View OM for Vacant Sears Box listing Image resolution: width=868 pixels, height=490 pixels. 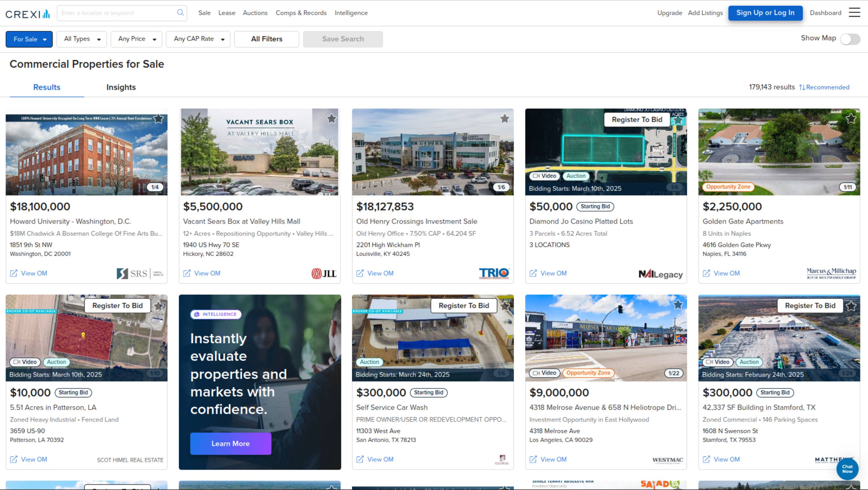[202, 273]
